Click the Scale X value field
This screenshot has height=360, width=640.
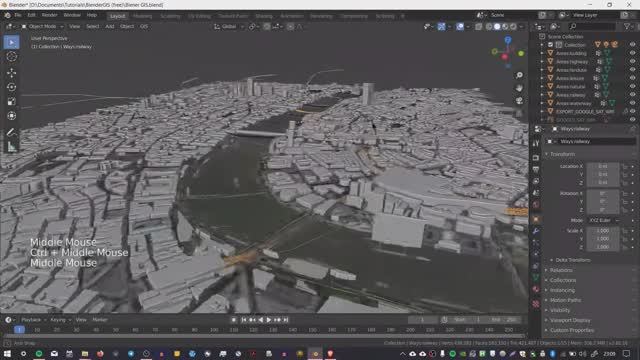point(603,231)
